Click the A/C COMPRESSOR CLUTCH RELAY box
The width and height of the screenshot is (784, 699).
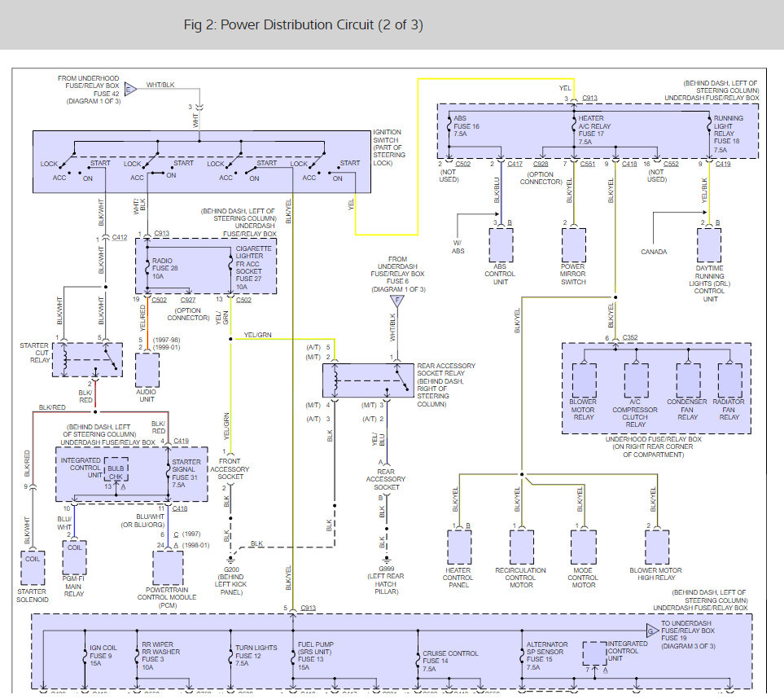tap(637, 380)
